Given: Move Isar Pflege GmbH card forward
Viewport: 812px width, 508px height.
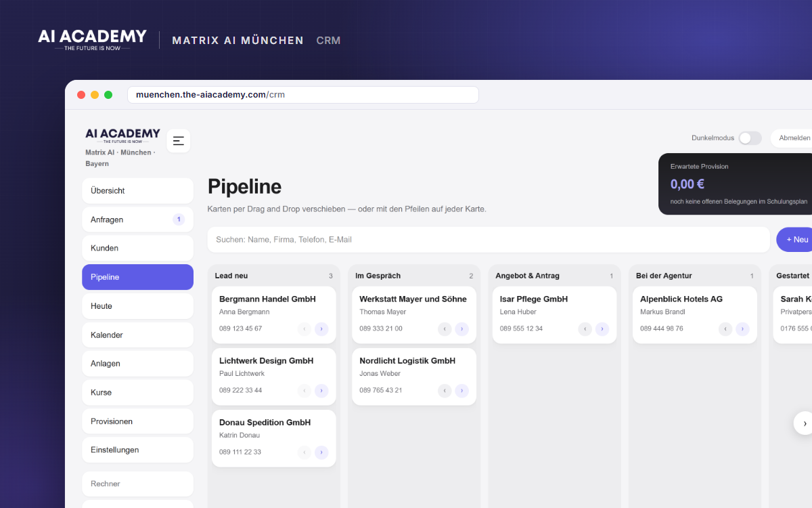Looking at the screenshot, I should [602, 329].
